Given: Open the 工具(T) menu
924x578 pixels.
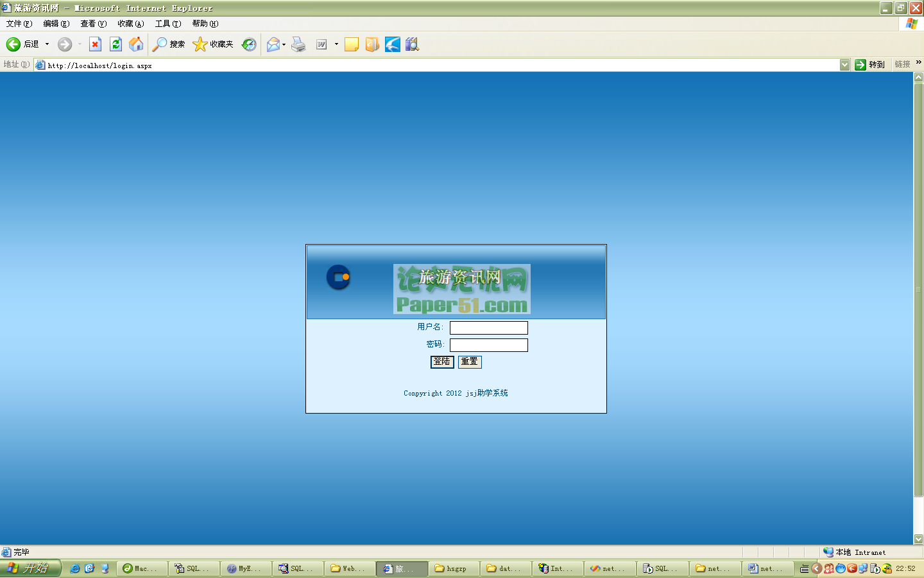Looking at the screenshot, I should click(167, 24).
